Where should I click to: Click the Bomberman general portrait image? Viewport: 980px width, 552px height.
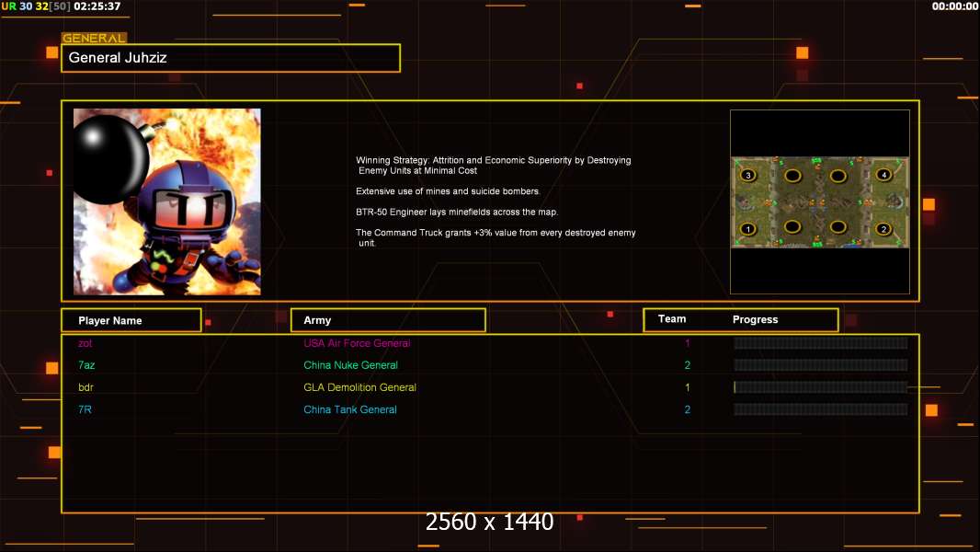(x=167, y=201)
